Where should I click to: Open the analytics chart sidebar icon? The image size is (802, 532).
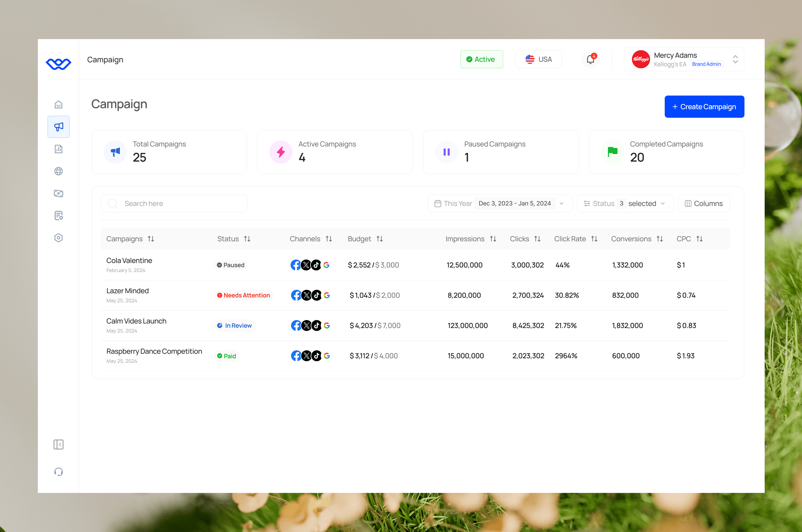point(58,149)
